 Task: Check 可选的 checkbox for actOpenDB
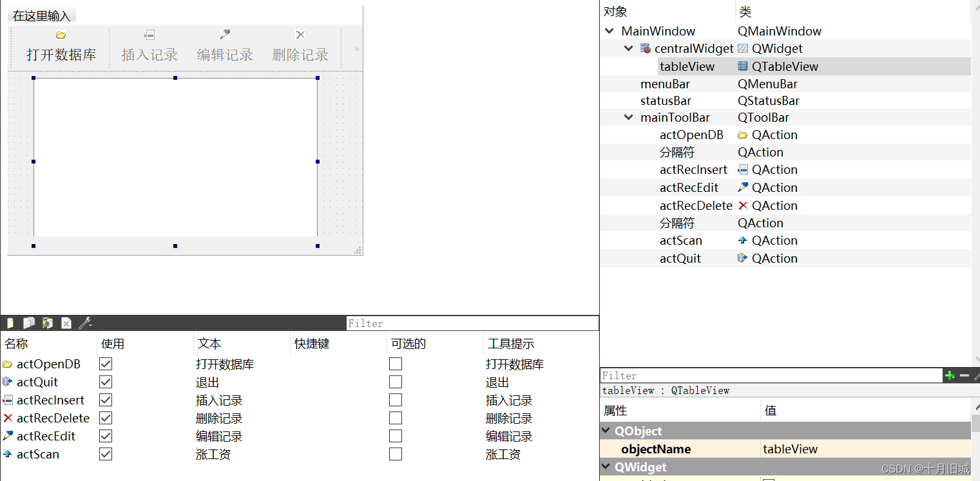point(396,364)
